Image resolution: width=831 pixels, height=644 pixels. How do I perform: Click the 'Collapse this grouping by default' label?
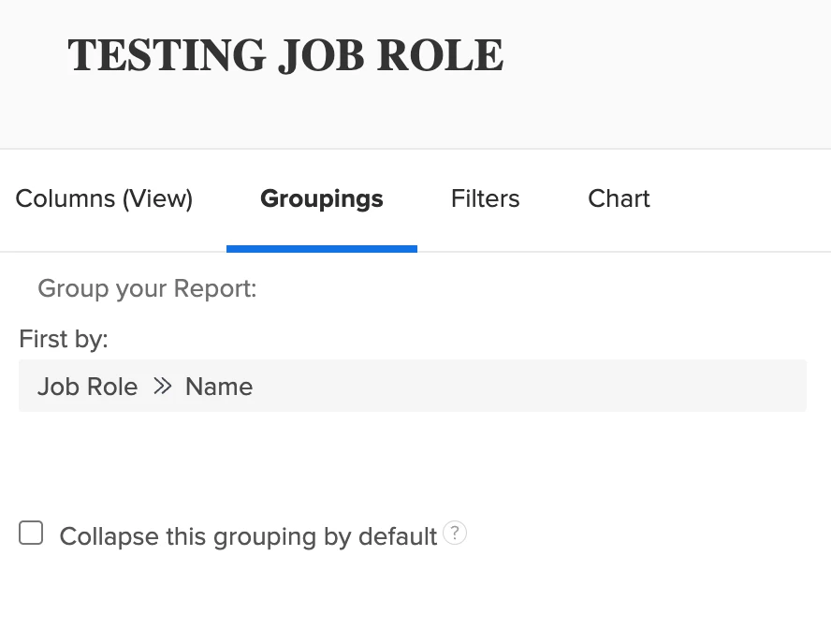click(x=248, y=536)
